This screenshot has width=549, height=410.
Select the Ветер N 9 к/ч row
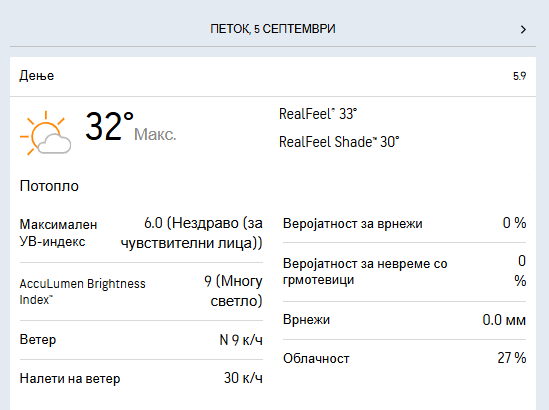(x=141, y=340)
